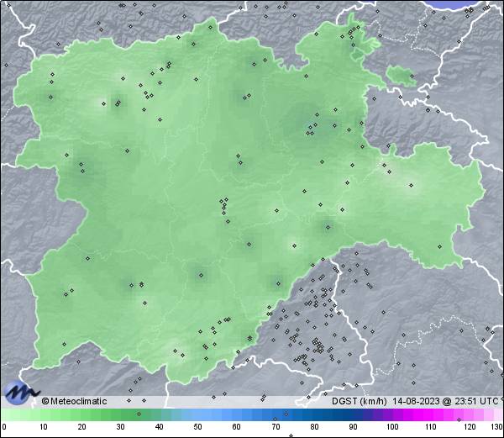
Task: Click scale label 40
Action: 160,427
